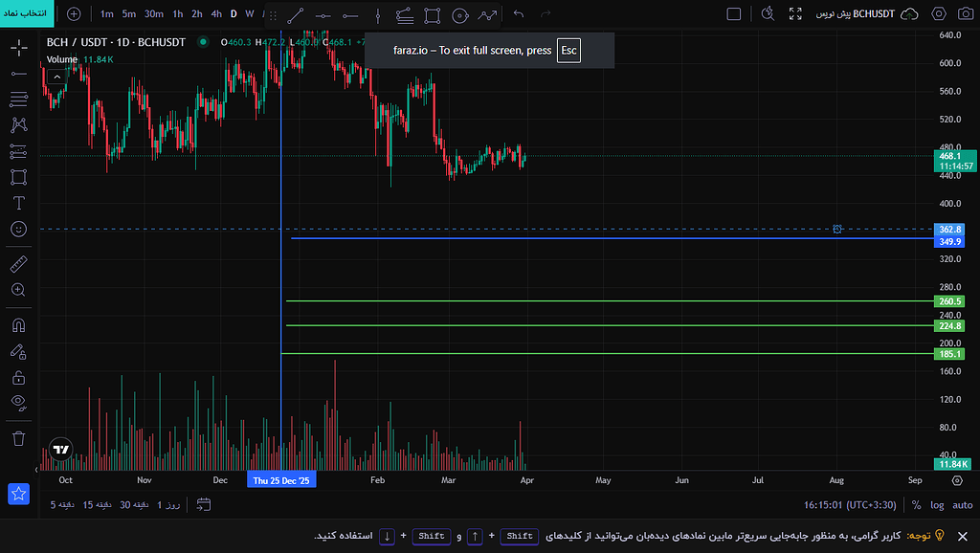Switch to 30m timeframe
This screenshot has height=553, width=980.
[154, 13]
